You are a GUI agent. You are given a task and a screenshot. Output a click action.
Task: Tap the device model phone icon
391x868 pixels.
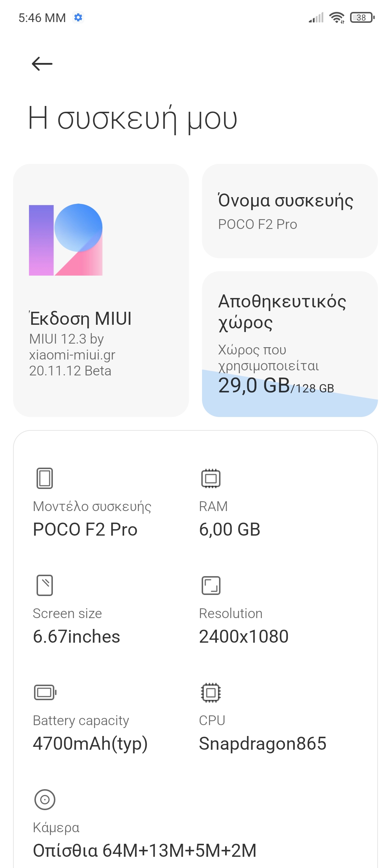coord(45,478)
